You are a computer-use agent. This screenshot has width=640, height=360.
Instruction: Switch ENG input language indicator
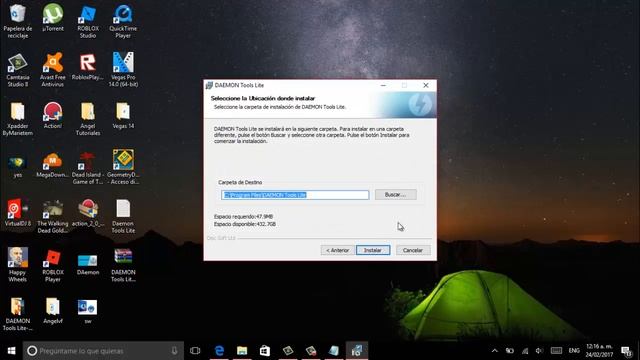tap(574, 351)
